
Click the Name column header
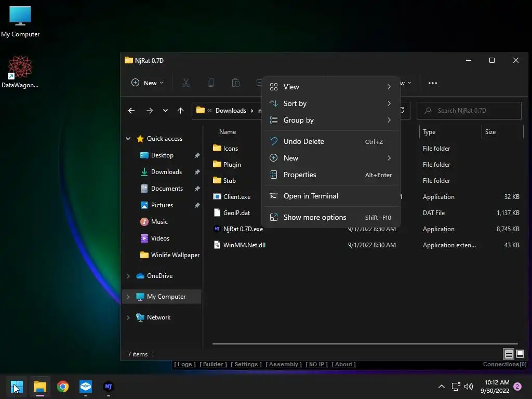pyautogui.click(x=228, y=131)
